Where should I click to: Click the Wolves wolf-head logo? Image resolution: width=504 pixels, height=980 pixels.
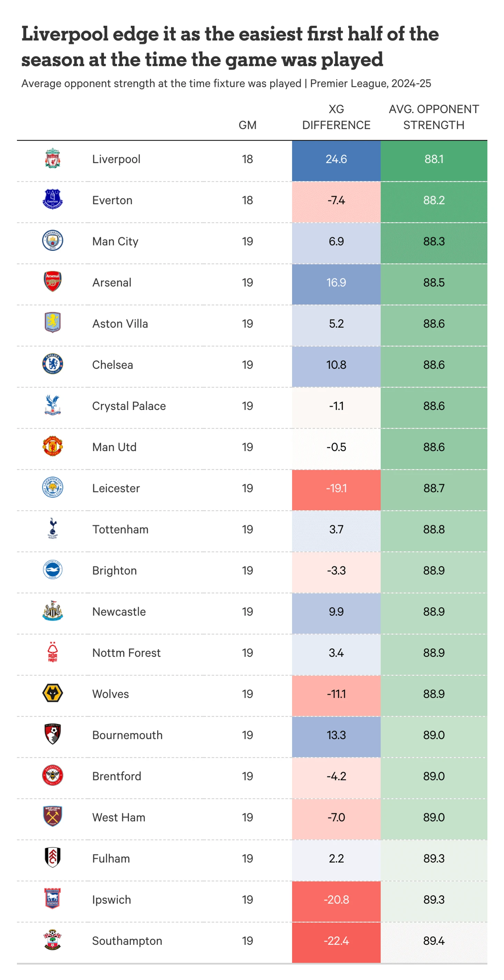[52, 694]
